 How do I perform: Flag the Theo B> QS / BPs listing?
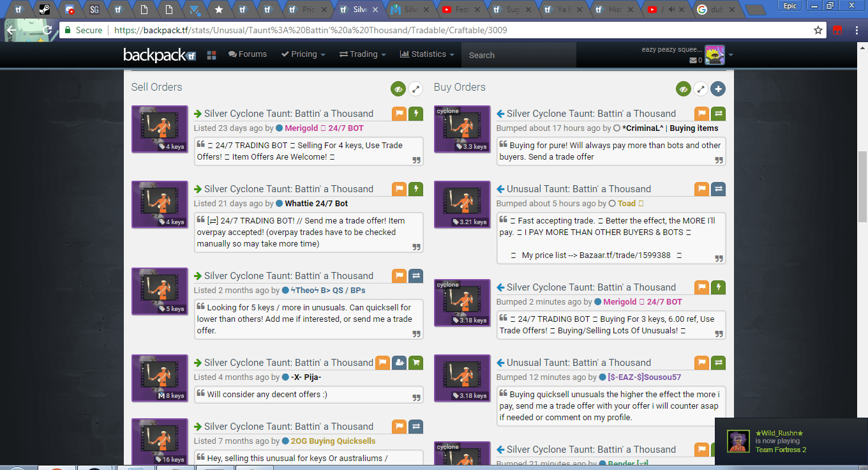[x=399, y=276]
